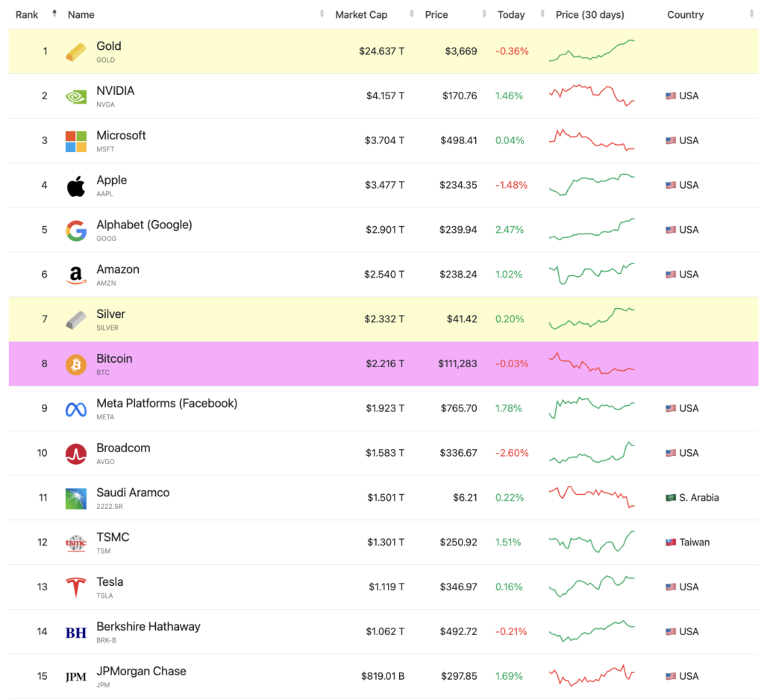Sort by the Today column header
Screen dimensions: 764x700
[x=511, y=14]
